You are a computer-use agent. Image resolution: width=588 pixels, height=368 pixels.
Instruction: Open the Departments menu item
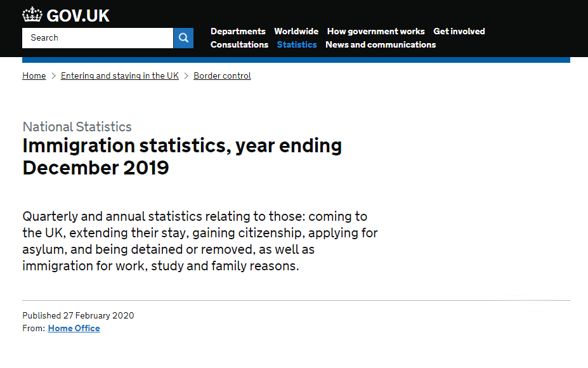238,32
